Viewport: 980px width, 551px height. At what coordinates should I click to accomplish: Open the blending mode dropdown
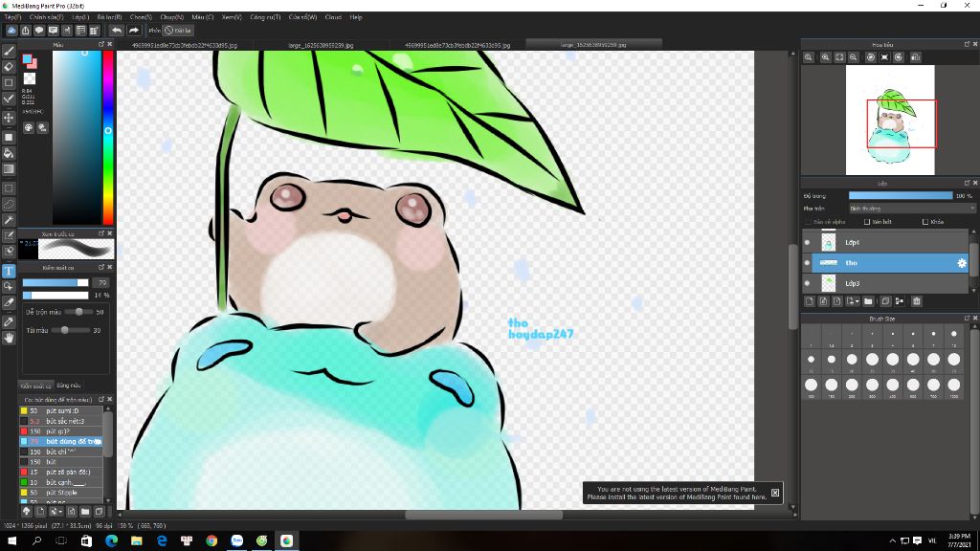click(911, 209)
